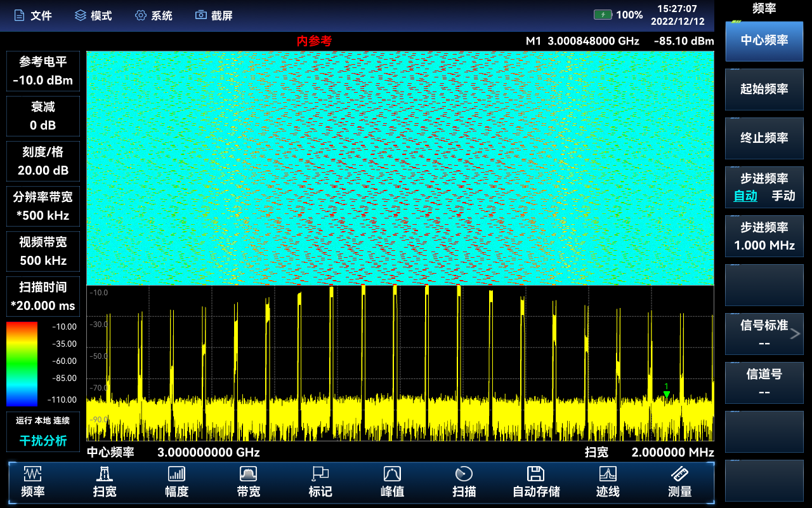Click the spectrogram color scale bar
The width and height of the screenshot is (812, 508).
[x=22, y=363]
